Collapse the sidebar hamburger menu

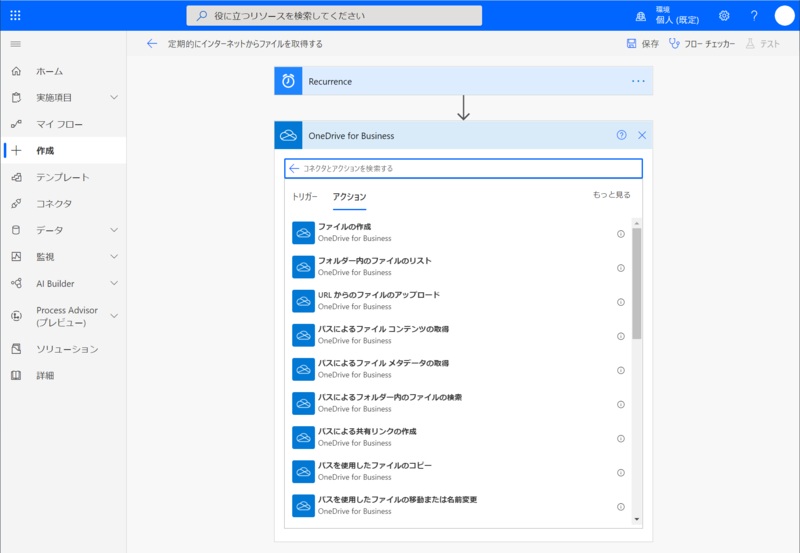click(x=16, y=44)
